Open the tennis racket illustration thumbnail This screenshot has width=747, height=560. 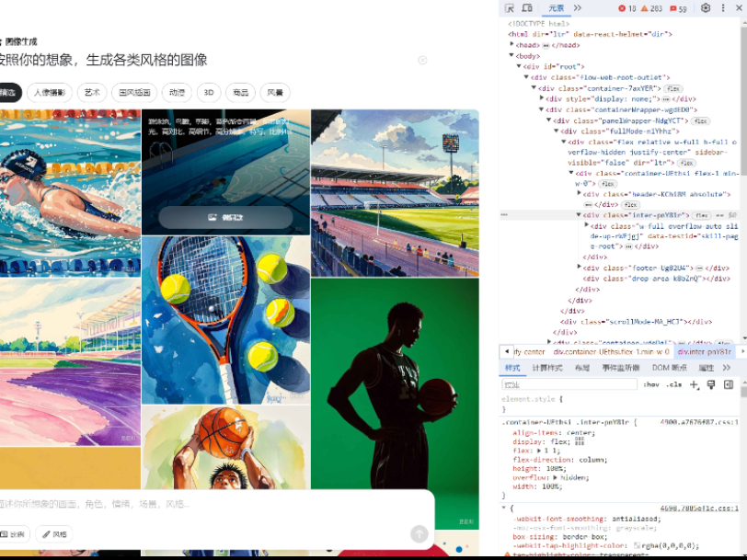[225, 320]
